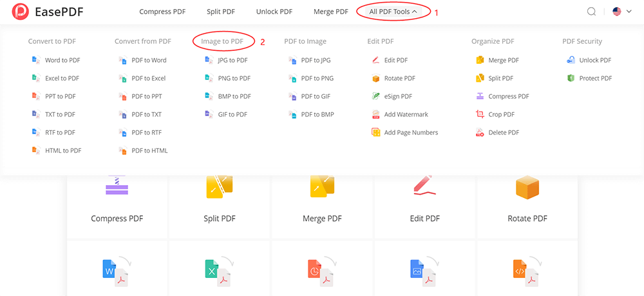Select Unlock PDF in top navigation
644x296 pixels.
[274, 12]
